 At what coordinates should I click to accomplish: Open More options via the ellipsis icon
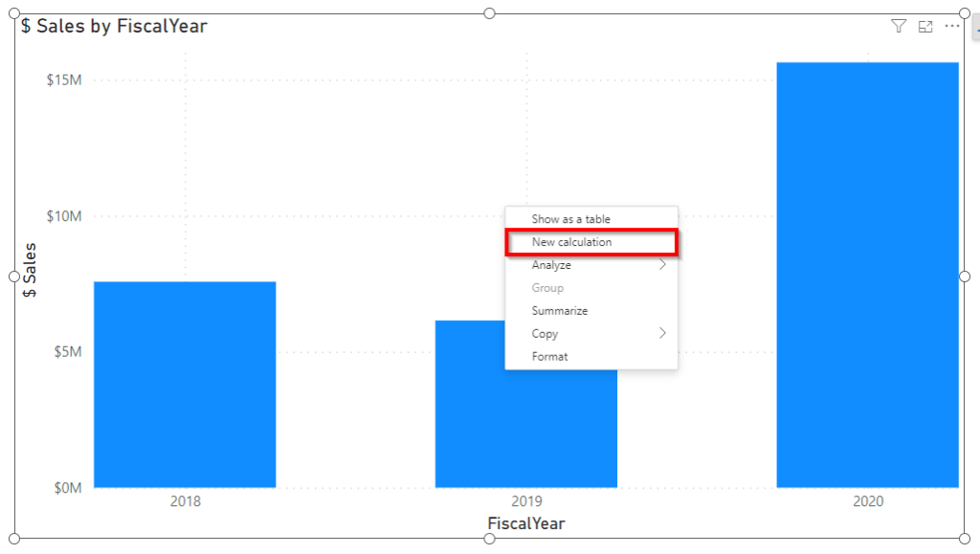[x=952, y=26]
